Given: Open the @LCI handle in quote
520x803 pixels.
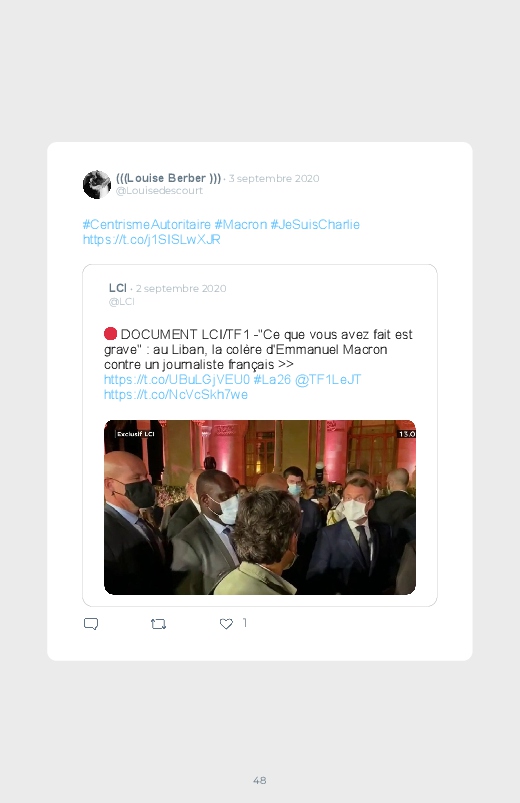Looking at the screenshot, I should click(121, 302).
